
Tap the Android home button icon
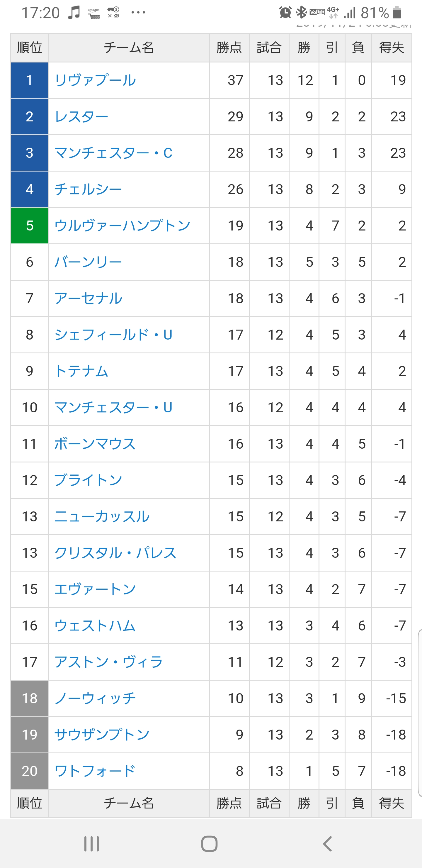pos(209,843)
